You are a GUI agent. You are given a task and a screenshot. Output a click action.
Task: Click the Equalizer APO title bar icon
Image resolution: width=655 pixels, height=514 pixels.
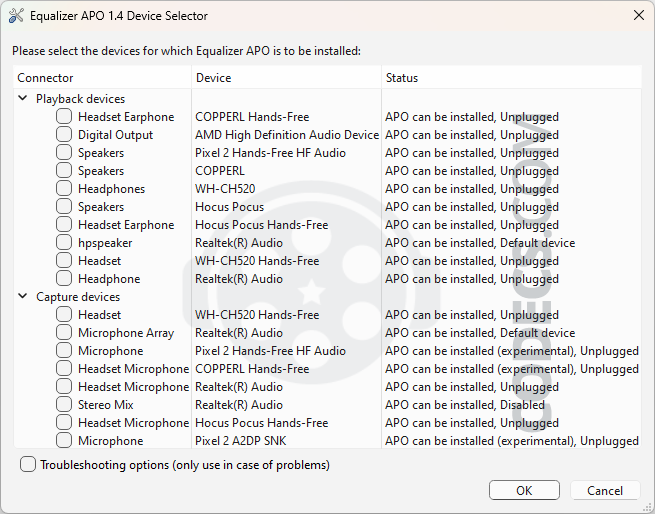(x=15, y=16)
